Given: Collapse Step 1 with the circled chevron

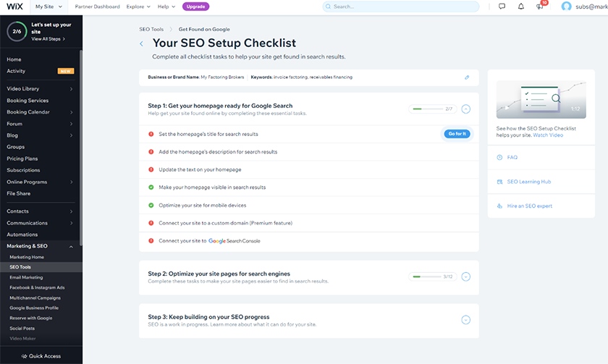Looking at the screenshot, I should point(465,109).
